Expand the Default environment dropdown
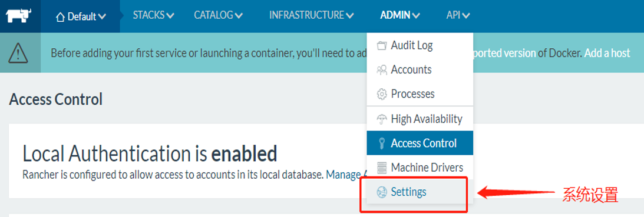The height and width of the screenshot is (217, 644). tap(81, 17)
